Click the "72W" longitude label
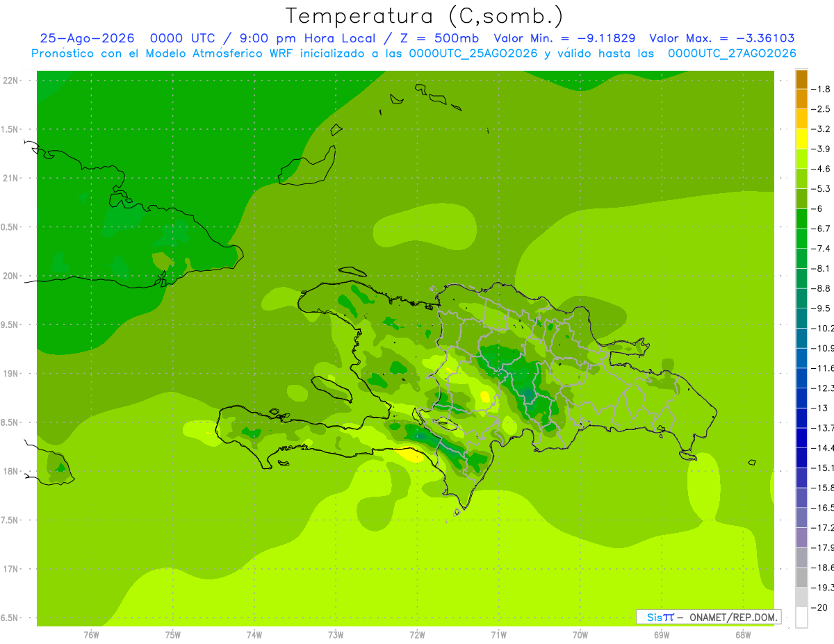This screenshot has width=834, height=644. pos(417,634)
